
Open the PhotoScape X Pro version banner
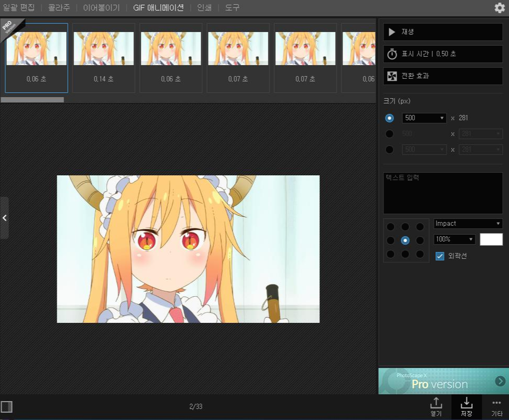[443, 381]
